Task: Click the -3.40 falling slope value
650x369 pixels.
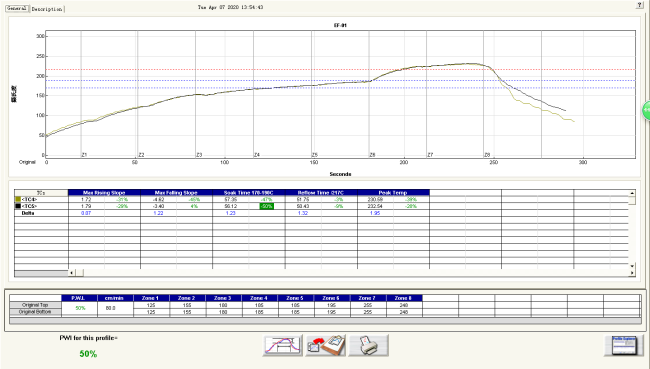Action: tap(158, 206)
